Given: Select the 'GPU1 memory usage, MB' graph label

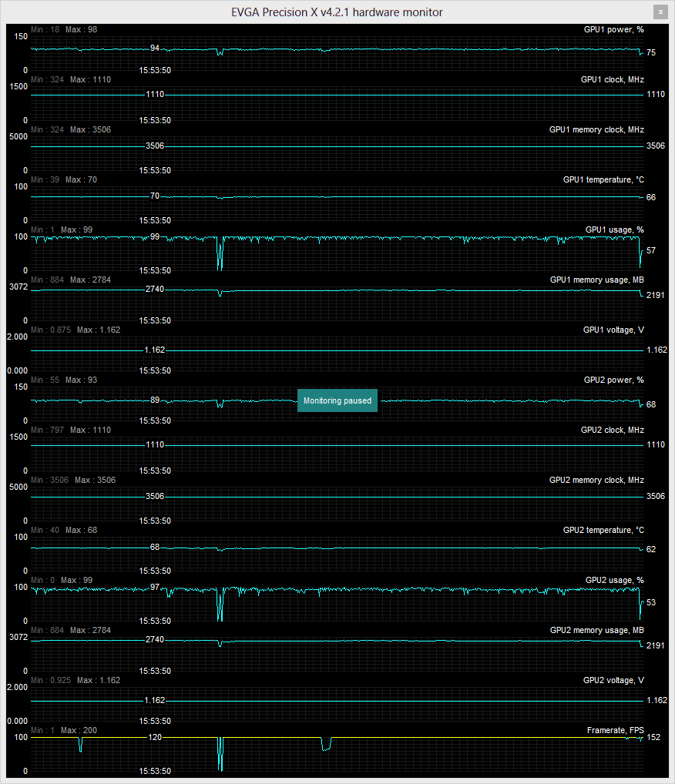Looking at the screenshot, I should pyautogui.click(x=597, y=280).
